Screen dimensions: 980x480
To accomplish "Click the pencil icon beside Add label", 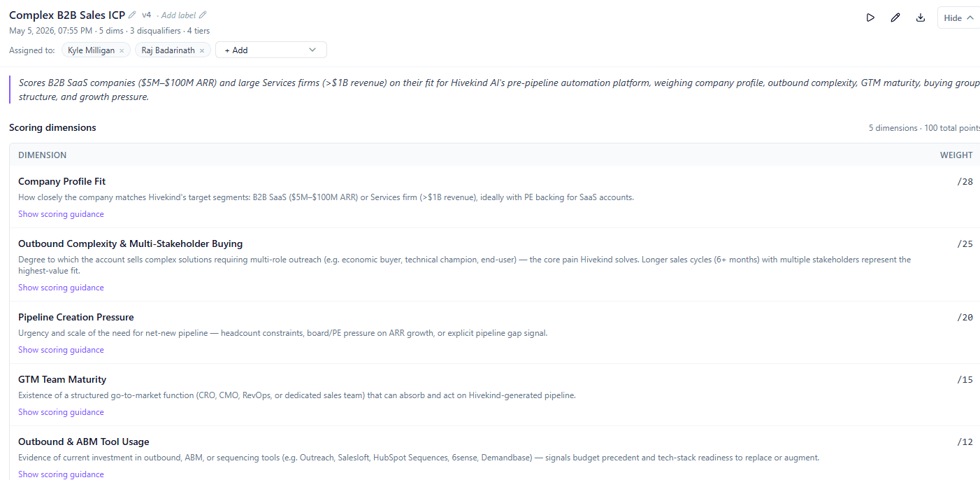I will (203, 15).
